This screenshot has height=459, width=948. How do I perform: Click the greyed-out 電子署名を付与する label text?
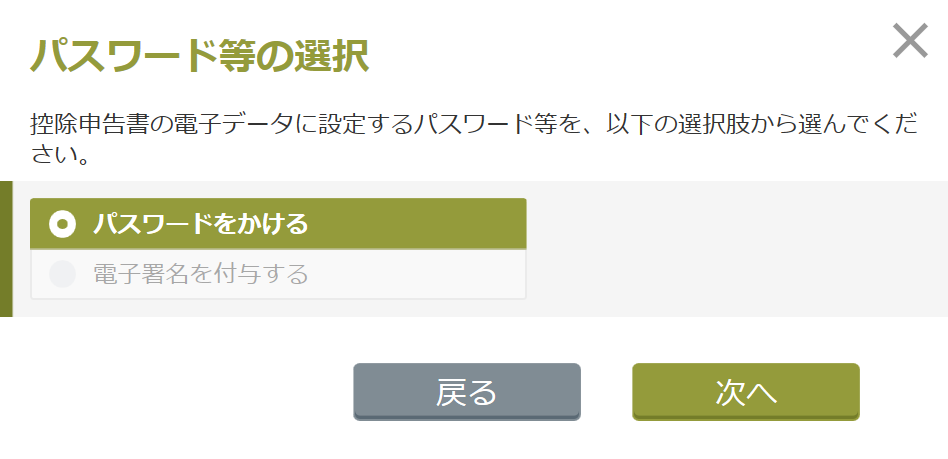click(200, 274)
